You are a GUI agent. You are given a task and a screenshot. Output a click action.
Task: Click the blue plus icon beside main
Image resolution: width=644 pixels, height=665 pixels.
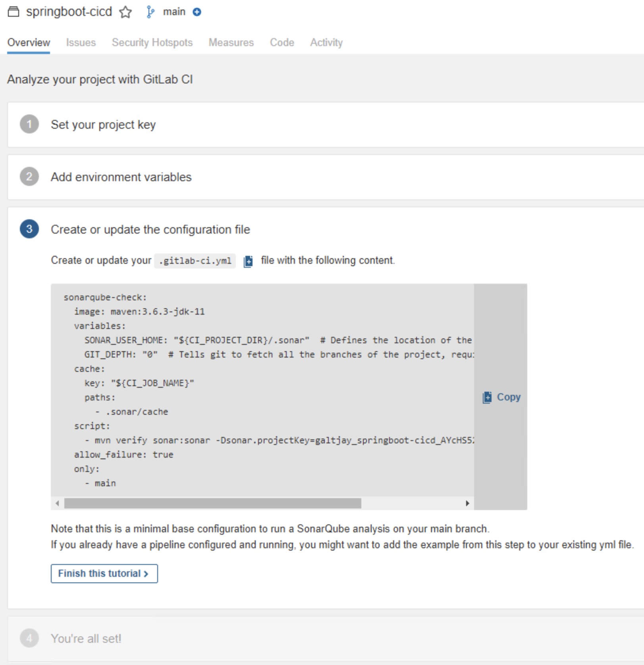click(197, 12)
